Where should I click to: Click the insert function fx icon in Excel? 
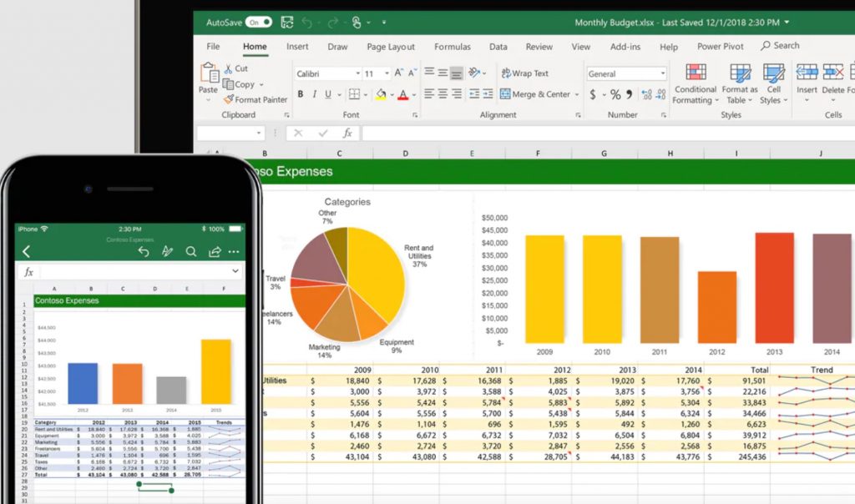tap(347, 133)
